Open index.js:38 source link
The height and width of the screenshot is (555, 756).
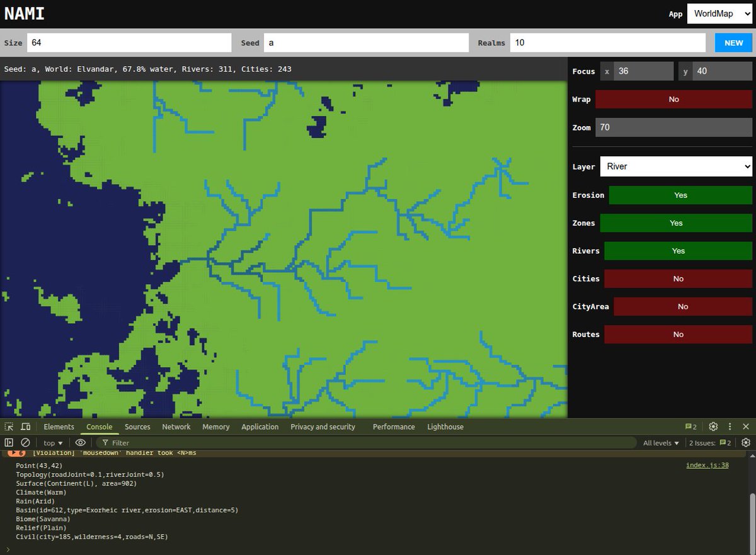point(707,465)
